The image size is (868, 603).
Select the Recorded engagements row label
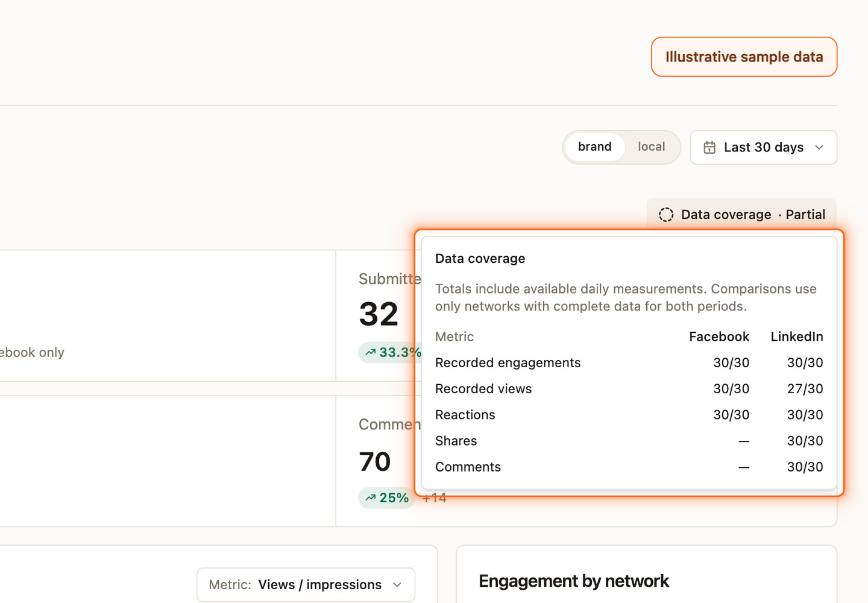pyautogui.click(x=508, y=362)
